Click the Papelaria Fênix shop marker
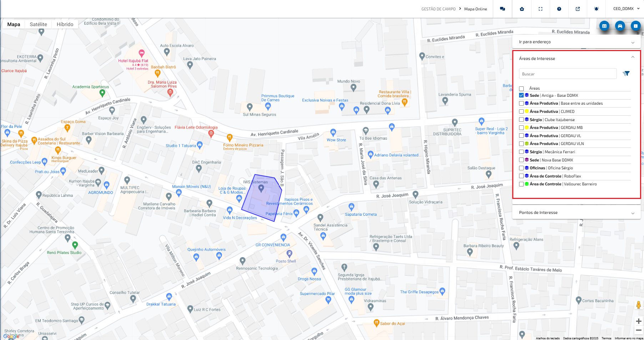Screen dimensions: 644x340 (296, 214)
